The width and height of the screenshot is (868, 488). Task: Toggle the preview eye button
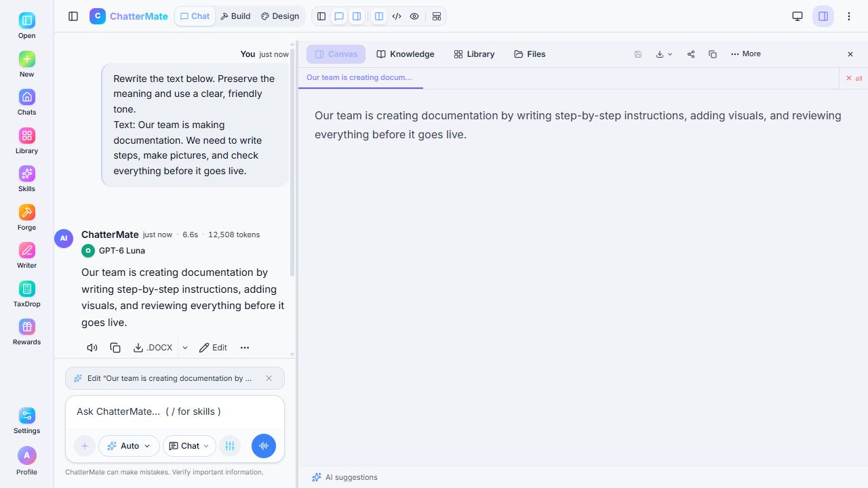point(414,16)
